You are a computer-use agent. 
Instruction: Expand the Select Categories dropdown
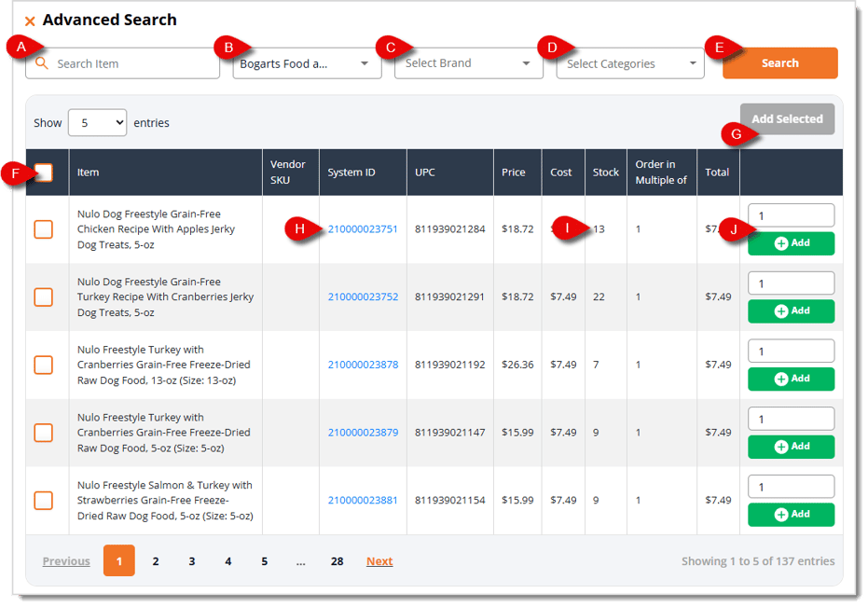tap(630, 63)
